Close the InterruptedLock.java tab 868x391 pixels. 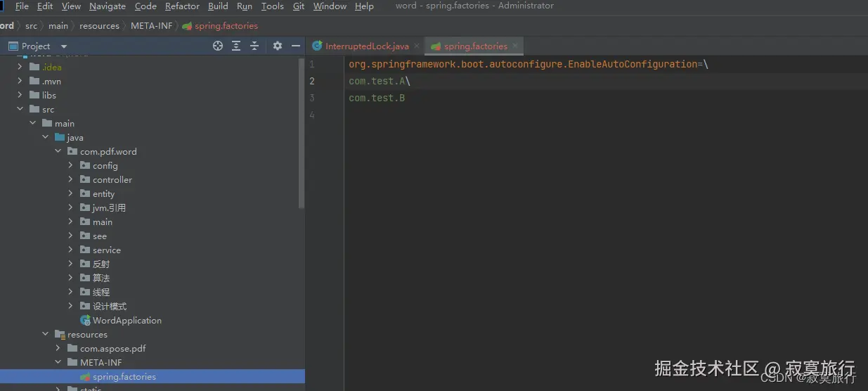[417, 46]
